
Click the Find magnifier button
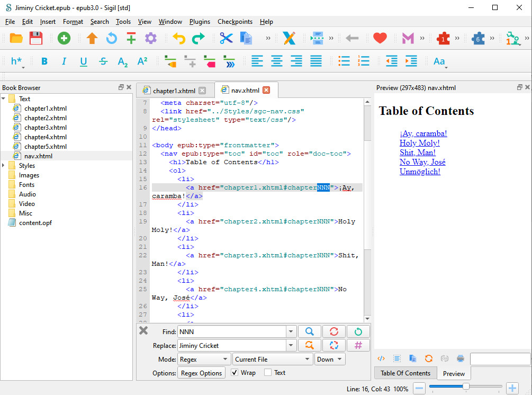(309, 332)
